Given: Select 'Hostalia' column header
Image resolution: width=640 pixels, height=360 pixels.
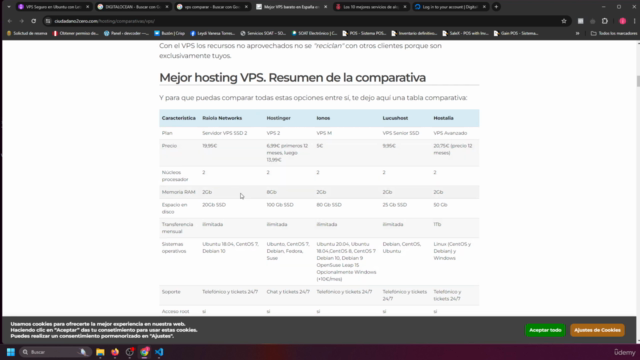Looking at the screenshot, I should pyautogui.click(x=443, y=118).
